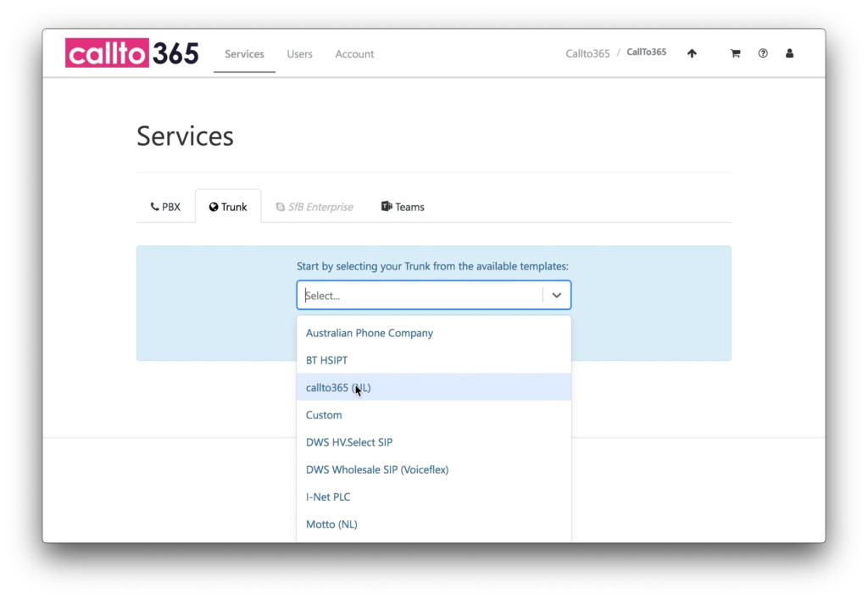This screenshot has height=599, width=868.
Task: Open the user profile icon
Action: tap(789, 53)
